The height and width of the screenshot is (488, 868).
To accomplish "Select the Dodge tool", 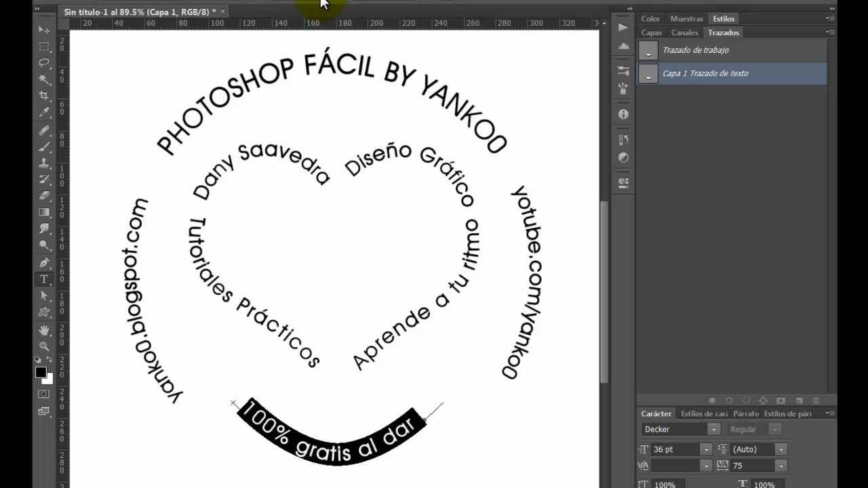I will [44, 245].
